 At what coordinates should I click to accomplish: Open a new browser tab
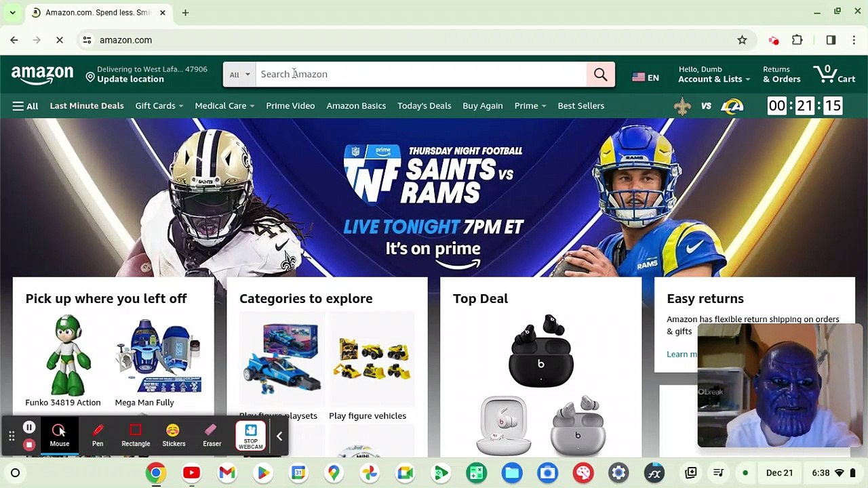[185, 12]
